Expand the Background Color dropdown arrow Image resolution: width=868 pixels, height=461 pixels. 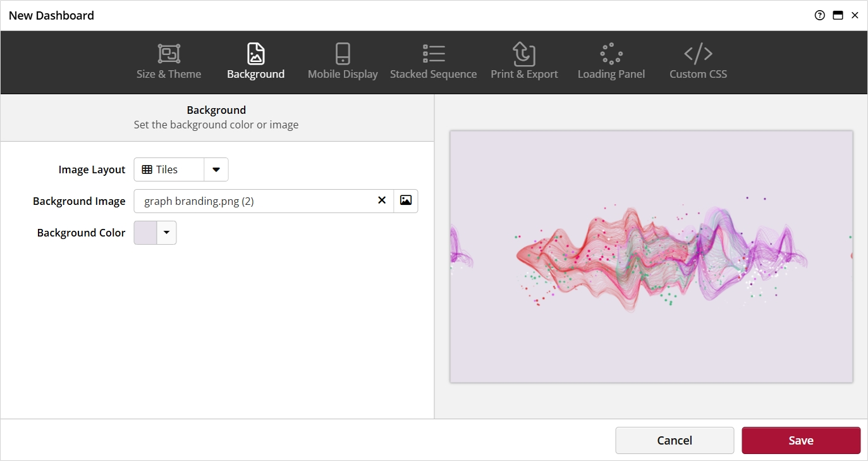click(167, 233)
